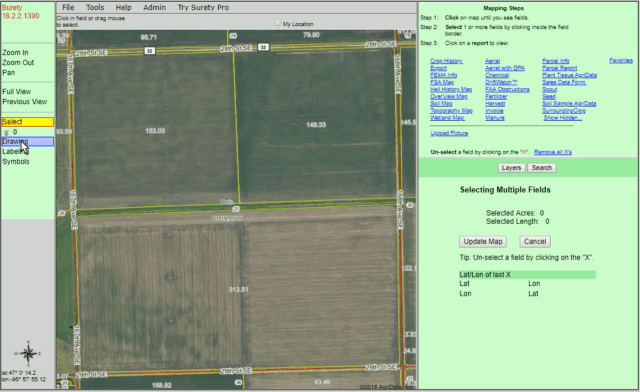The height and width of the screenshot is (392, 640).
Task: Click the Layers button
Action: click(x=511, y=168)
